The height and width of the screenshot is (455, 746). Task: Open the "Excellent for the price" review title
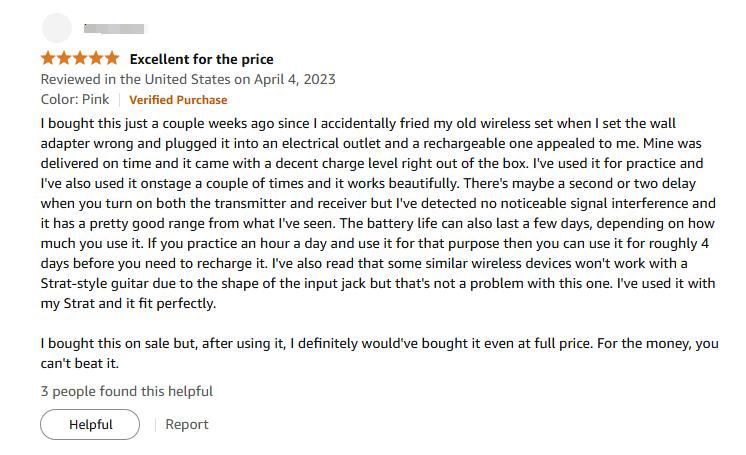[x=201, y=59]
